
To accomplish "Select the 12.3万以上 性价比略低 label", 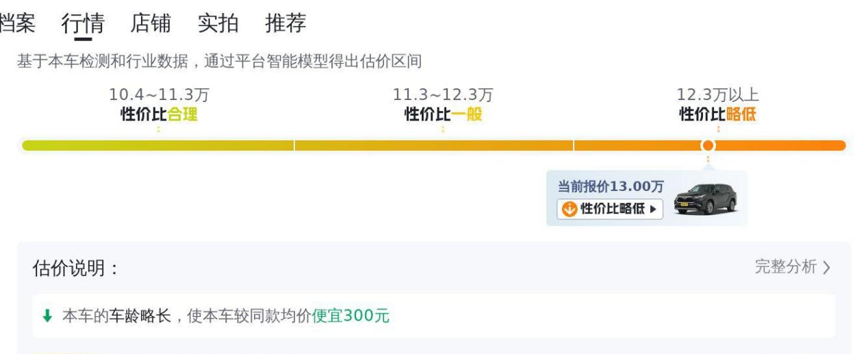I will coord(718,105).
